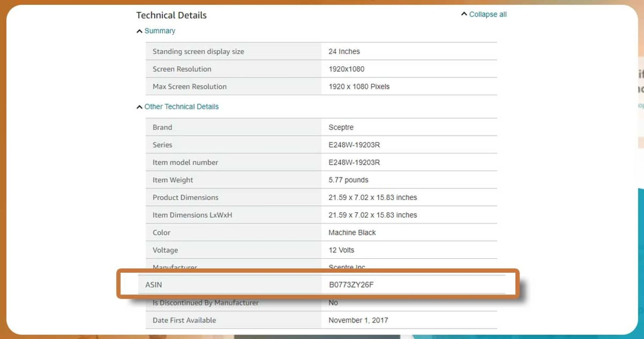
Task: Click the 'Series' row label
Action: pos(162,145)
